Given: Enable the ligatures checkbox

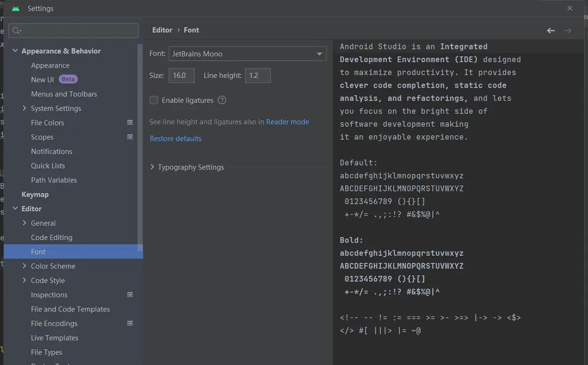Looking at the screenshot, I should coord(154,100).
